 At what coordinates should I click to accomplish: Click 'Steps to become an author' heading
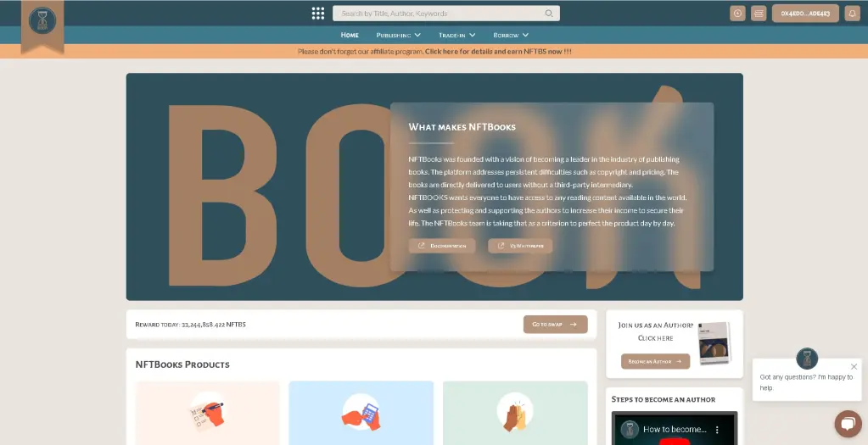pos(664,399)
